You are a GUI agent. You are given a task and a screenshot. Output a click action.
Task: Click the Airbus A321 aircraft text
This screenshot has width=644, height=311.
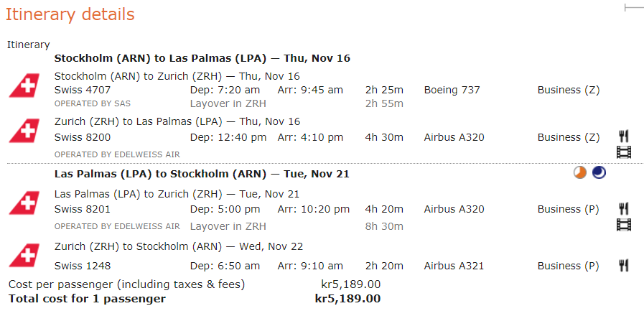454,266
